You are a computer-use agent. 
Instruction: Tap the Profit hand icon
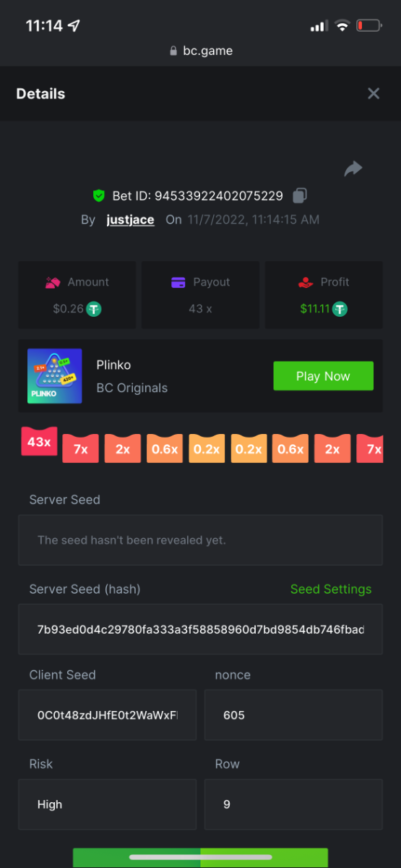[x=306, y=282]
